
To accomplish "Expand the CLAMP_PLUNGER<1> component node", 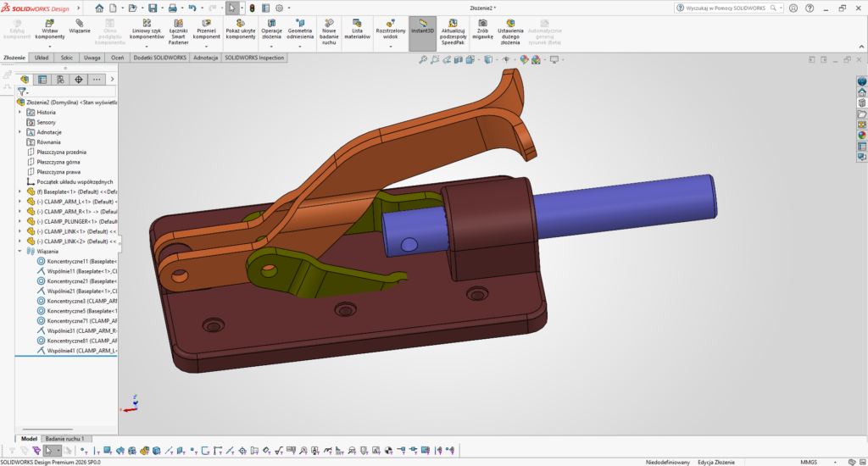I will [20, 221].
